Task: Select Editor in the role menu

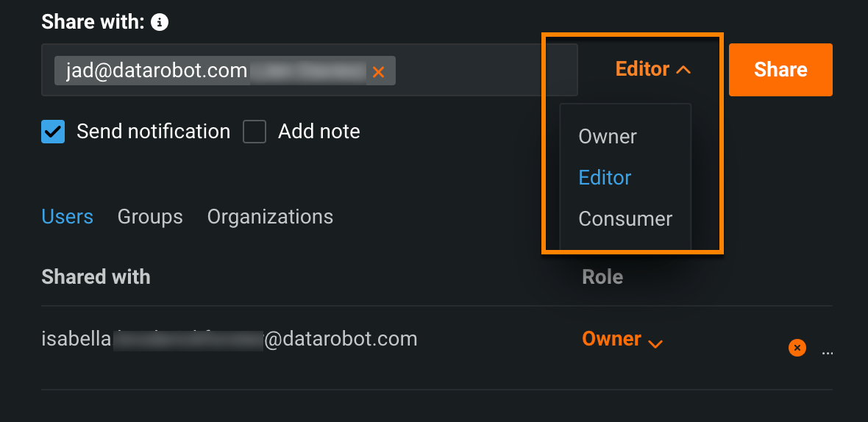Action: pyautogui.click(x=605, y=178)
